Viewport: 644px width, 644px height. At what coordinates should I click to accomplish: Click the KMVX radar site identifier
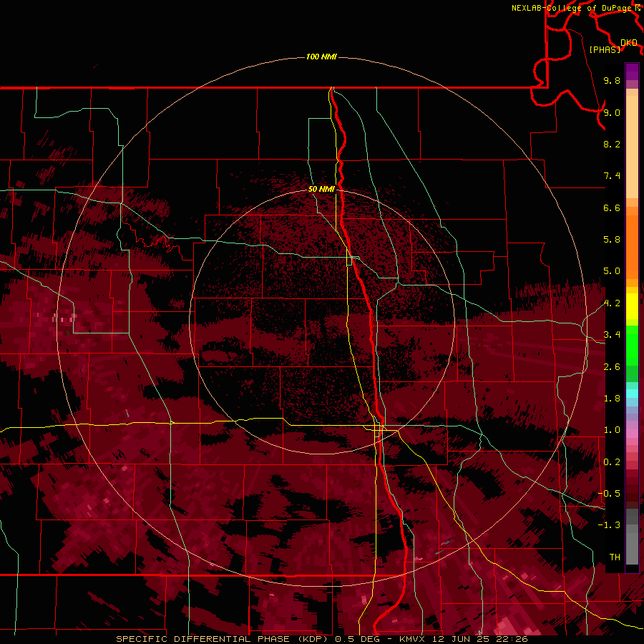tap(413, 639)
